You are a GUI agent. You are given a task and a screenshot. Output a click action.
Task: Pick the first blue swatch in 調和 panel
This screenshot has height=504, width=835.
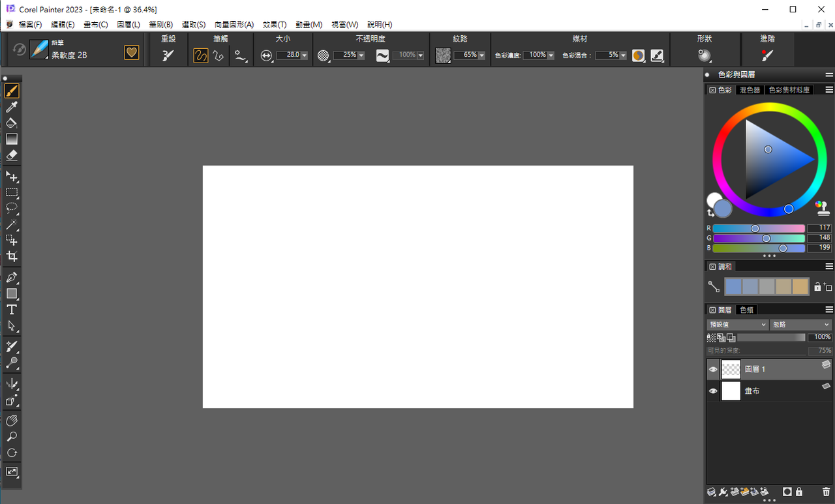733,286
